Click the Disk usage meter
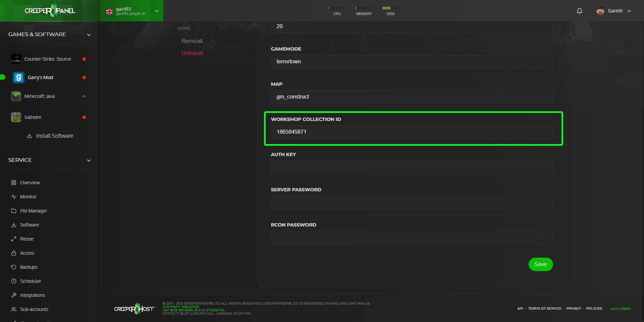This screenshot has width=644, height=322. tap(391, 11)
